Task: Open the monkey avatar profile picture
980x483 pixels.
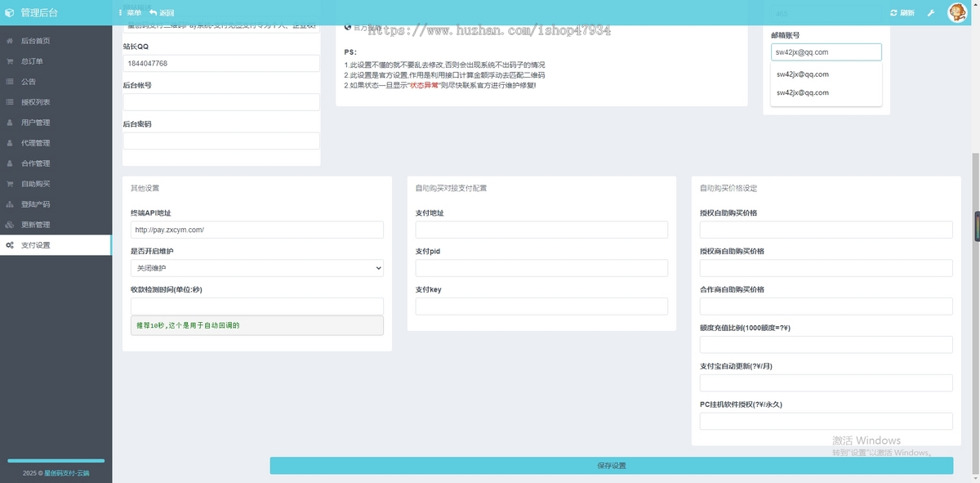Action: (956, 12)
